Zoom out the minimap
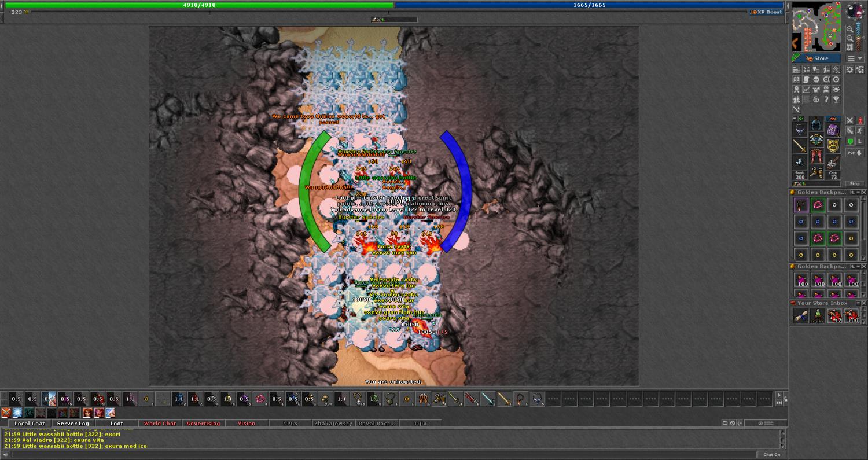 (x=850, y=30)
